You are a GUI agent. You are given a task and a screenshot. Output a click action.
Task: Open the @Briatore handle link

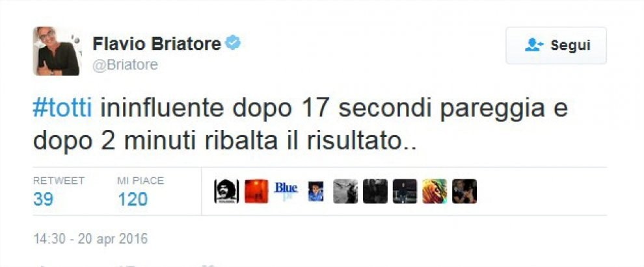click(126, 65)
